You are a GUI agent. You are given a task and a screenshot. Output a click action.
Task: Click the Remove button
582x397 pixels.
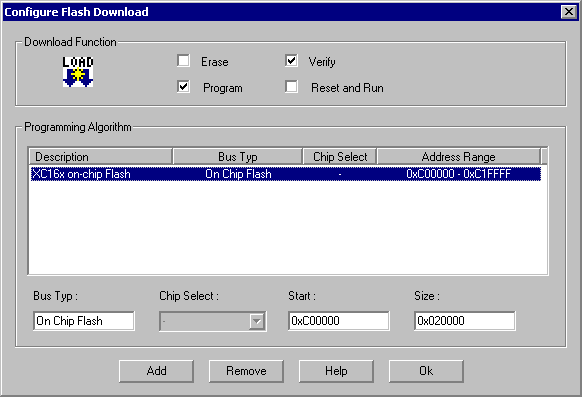click(x=246, y=371)
